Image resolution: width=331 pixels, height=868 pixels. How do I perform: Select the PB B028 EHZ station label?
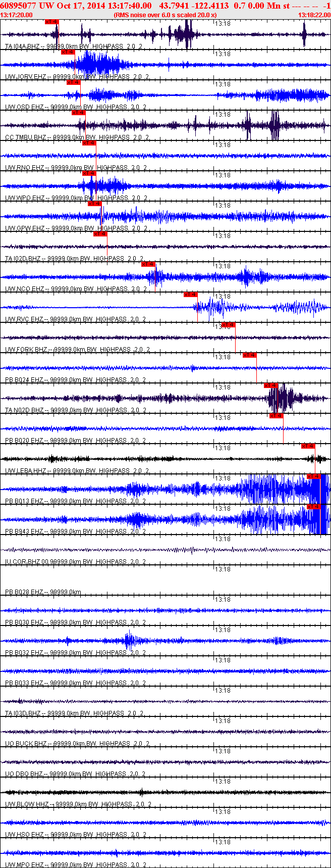click(x=43, y=592)
